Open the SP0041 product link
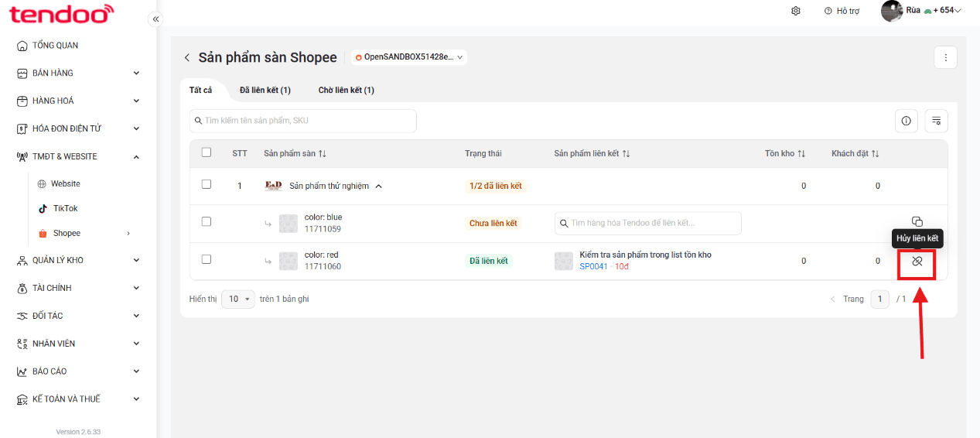This screenshot has width=980, height=438. [593, 266]
